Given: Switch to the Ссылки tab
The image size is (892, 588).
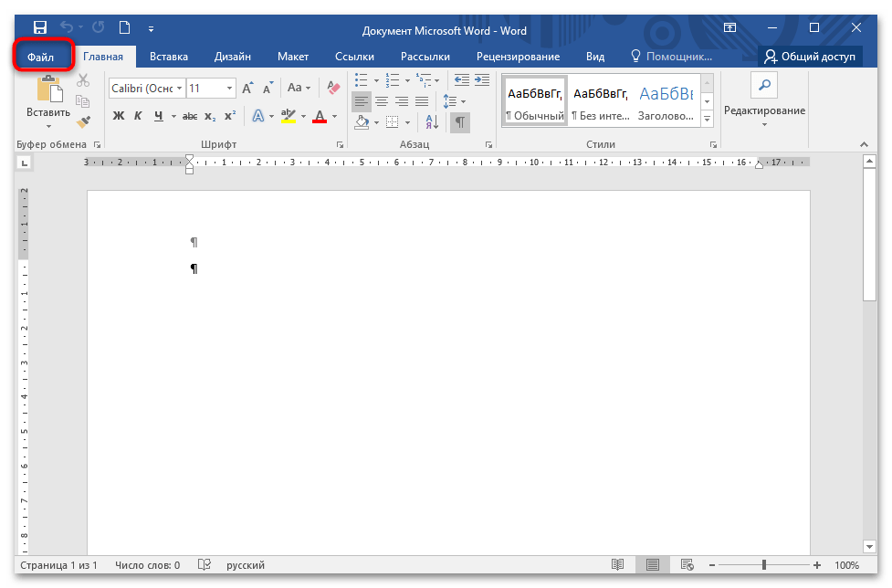Looking at the screenshot, I should 354,57.
